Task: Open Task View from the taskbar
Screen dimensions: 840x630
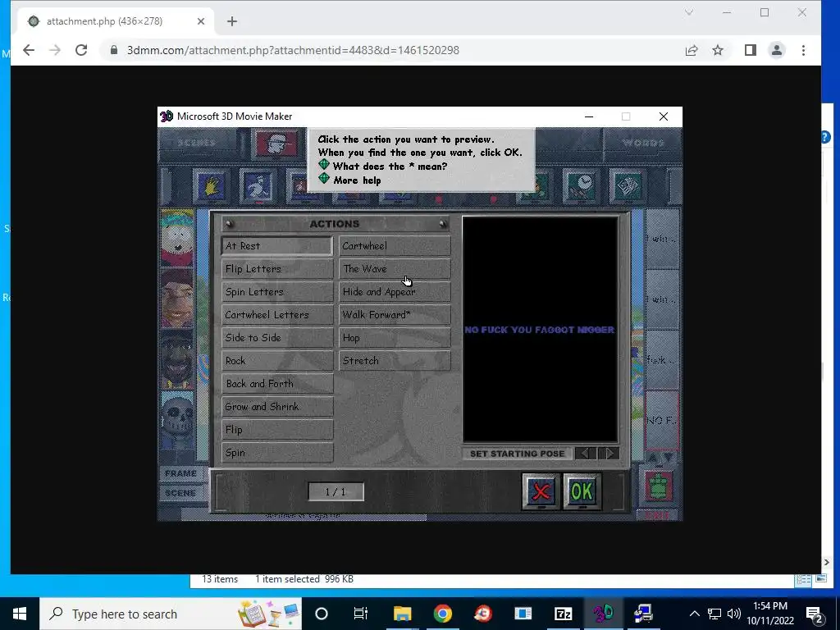Action: coord(361,614)
